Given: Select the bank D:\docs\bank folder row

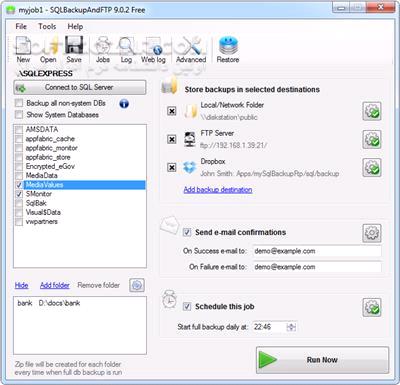Looking at the screenshot, I should tap(49, 303).
